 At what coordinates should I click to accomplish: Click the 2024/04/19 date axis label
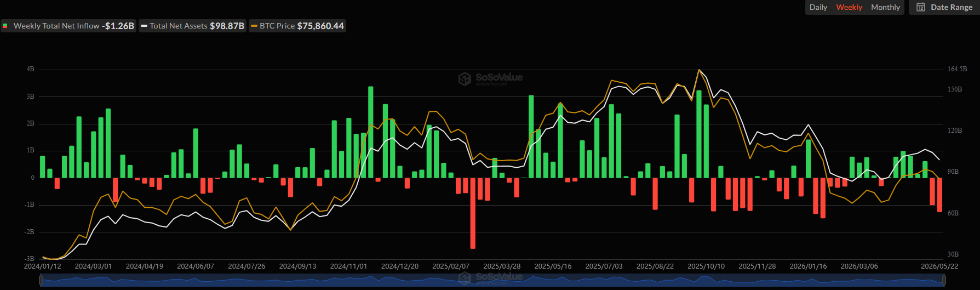tap(145, 266)
